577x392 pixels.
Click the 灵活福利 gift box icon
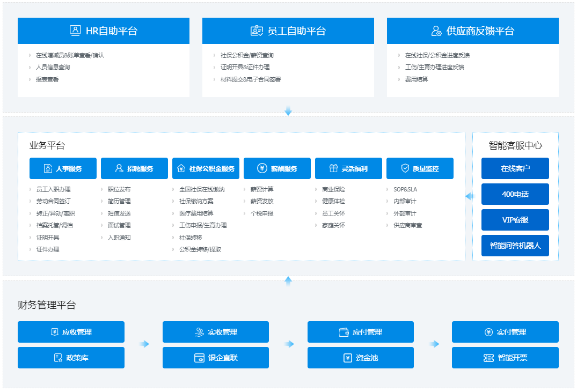[x=333, y=168]
